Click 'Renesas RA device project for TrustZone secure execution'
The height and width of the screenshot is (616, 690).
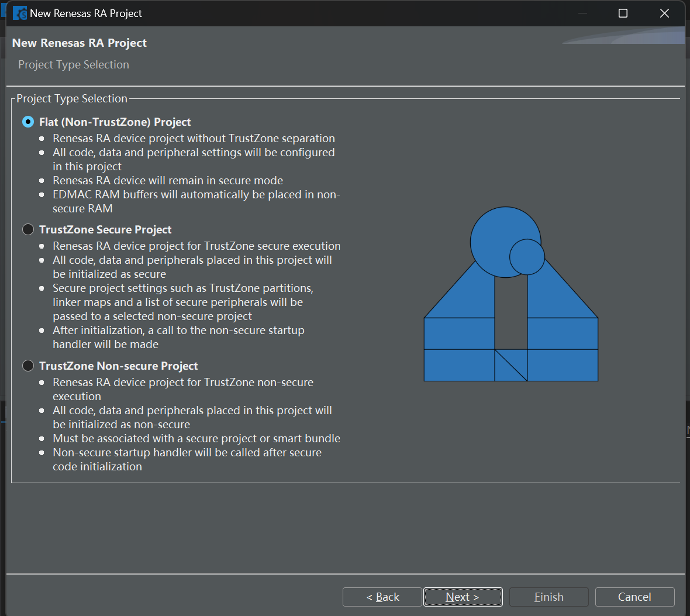[196, 246]
